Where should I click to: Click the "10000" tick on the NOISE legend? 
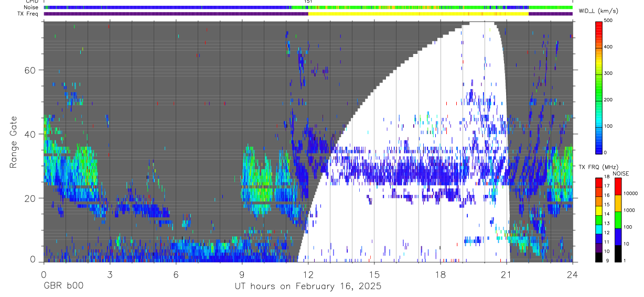click(x=631, y=193)
